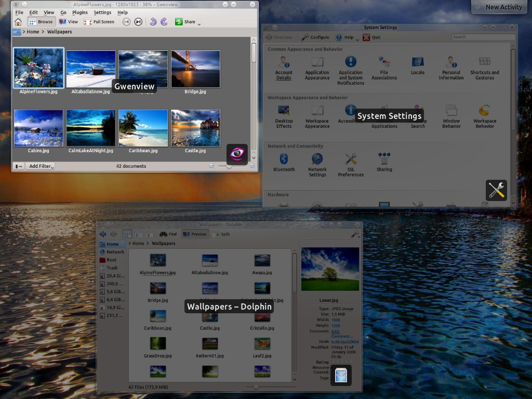Click Home breadcrumb in Gwenview
This screenshot has height=399, width=532.
coord(33,32)
